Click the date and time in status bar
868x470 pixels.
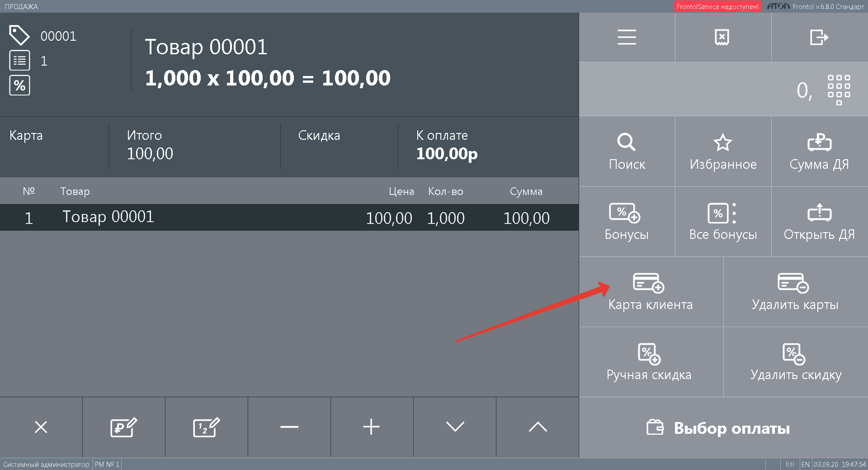coord(840,464)
